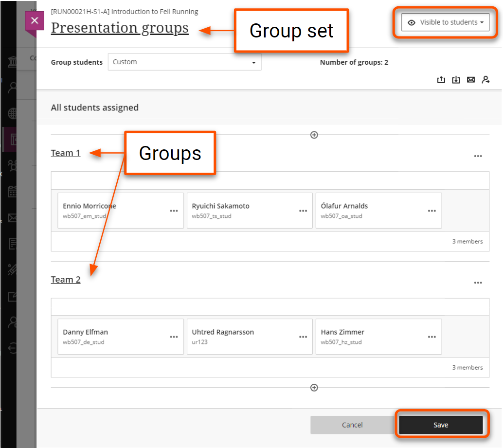
Task: Add a group above Team 1
Action: (x=314, y=135)
